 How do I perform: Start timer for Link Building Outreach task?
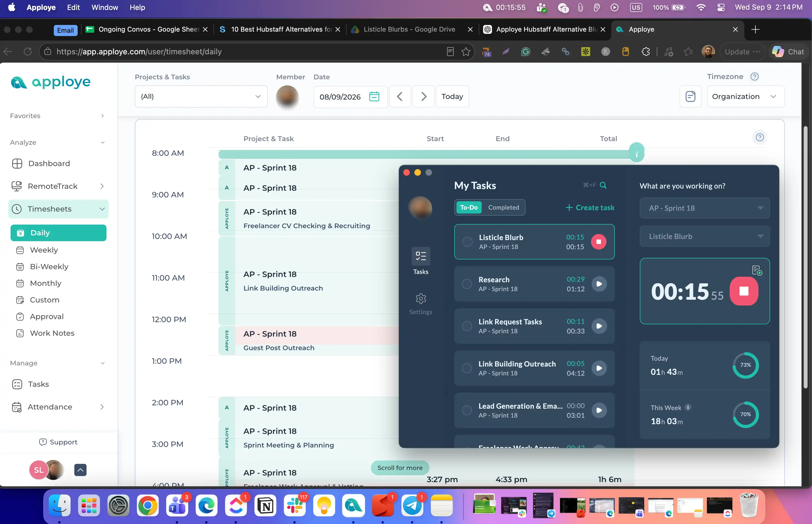pos(599,368)
